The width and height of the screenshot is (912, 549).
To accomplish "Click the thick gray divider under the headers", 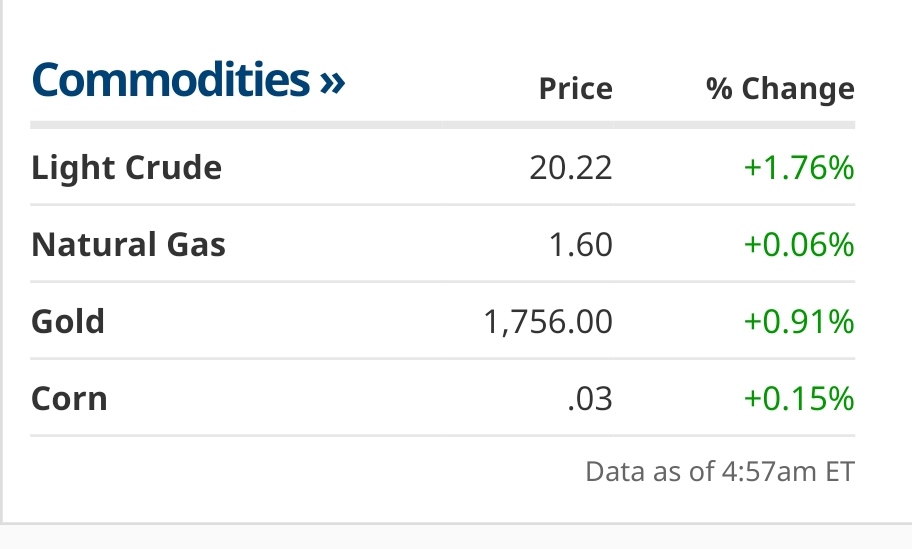I will (442, 125).
